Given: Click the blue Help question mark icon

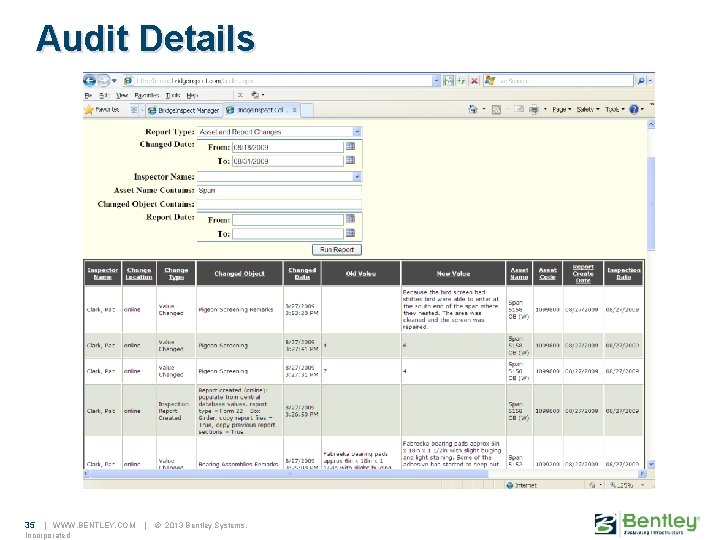Looking at the screenshot, I should click(634, 109).
